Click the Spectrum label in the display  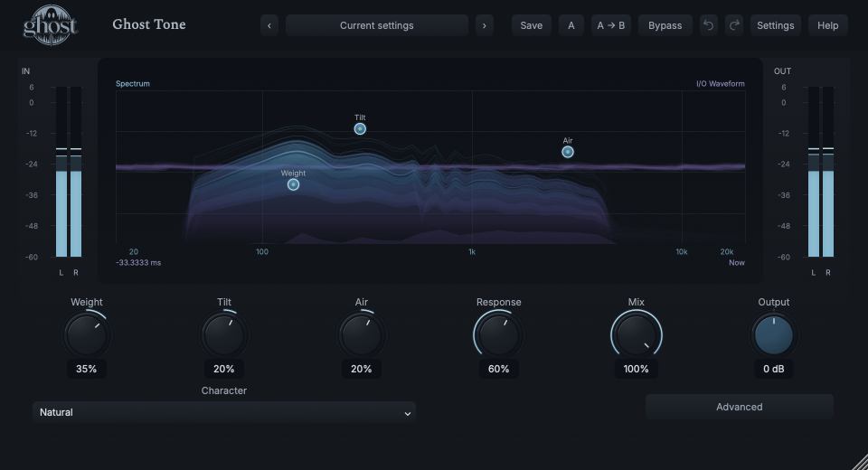(132, 83)
